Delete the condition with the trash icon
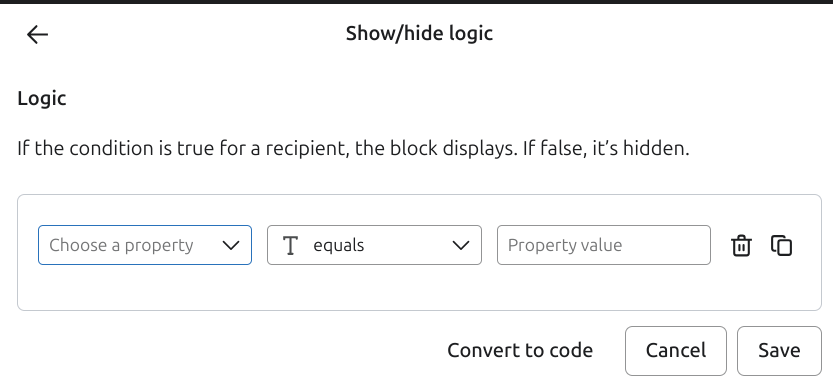This screenshot has width=833, height=388. point(741,246)
